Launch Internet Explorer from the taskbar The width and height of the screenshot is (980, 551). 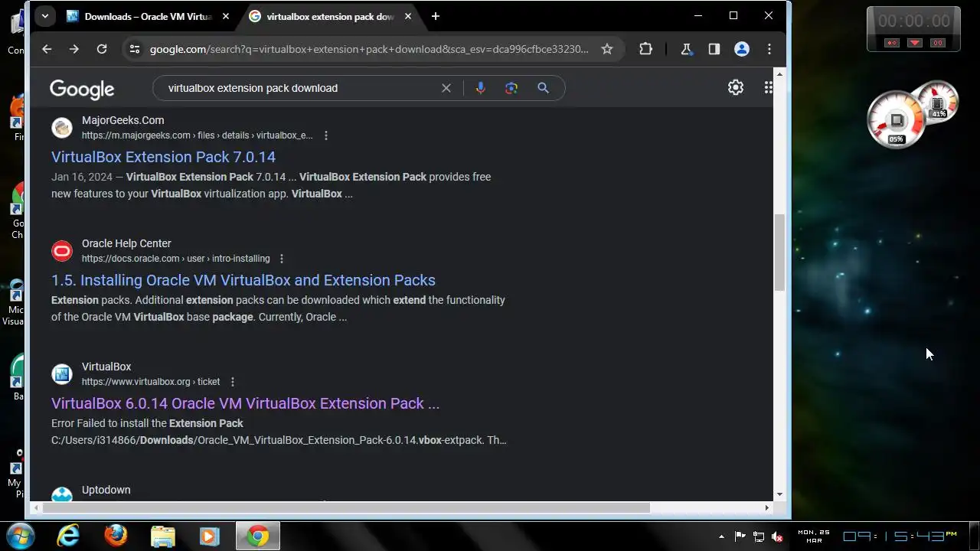tap(68, 536)
